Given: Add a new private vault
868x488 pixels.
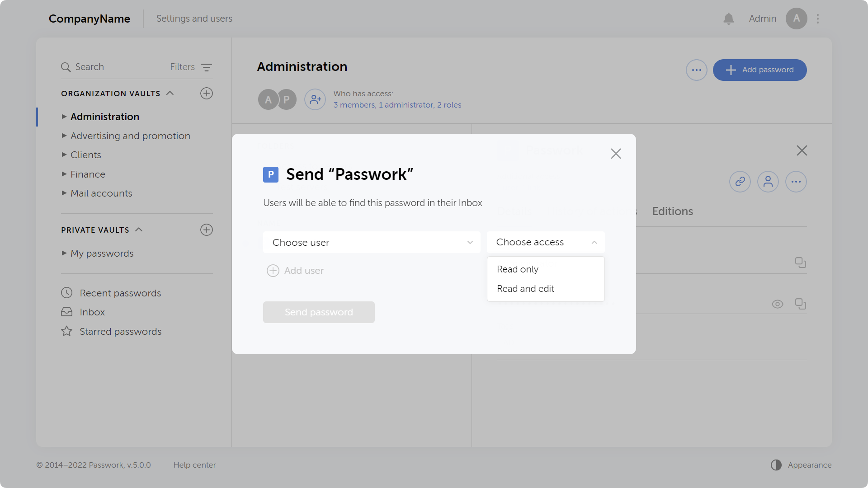Looking at the screenshot, I should (206, 230).
